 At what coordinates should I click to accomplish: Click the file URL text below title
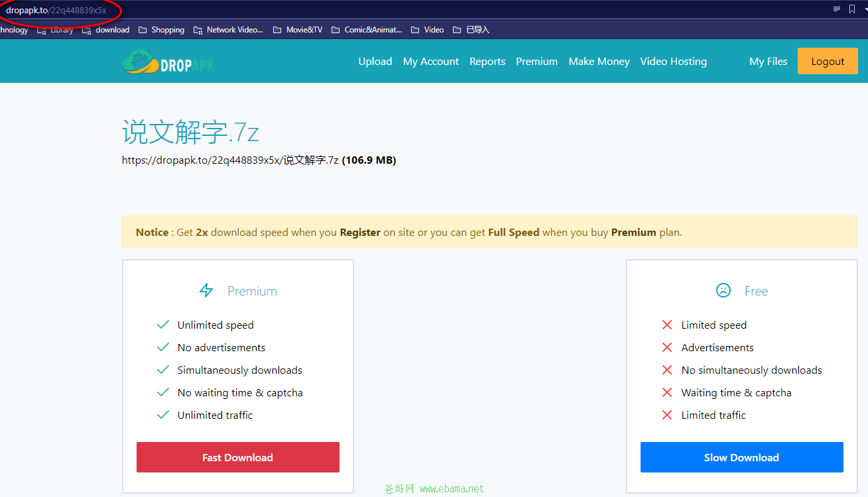point(230,160)
